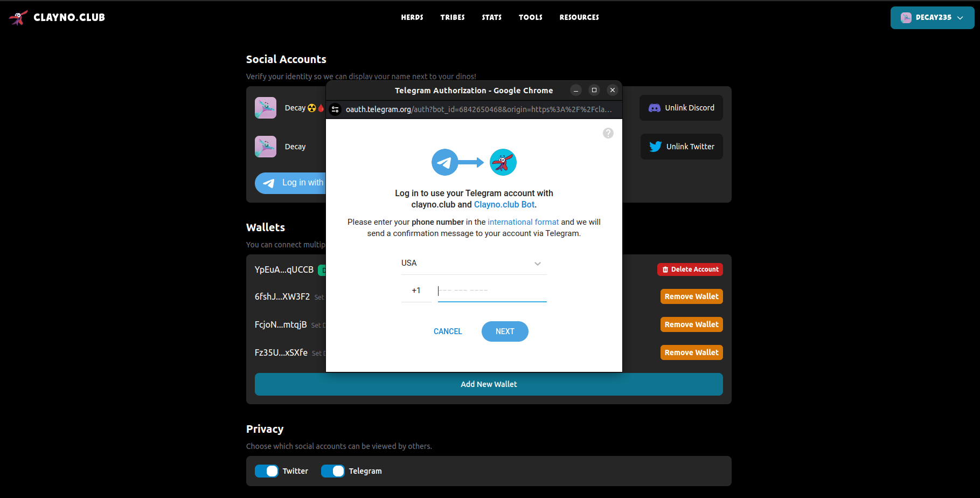The width and height of the screenshot is (980, 498).
Task: Click the Unlink Twitter button
Action: coord(682,147)
